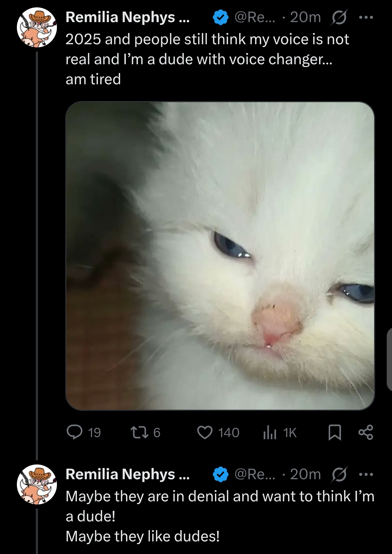Bookmark the first tweet
This screenshot has height=554, width=392.
(x=334, y=432)
